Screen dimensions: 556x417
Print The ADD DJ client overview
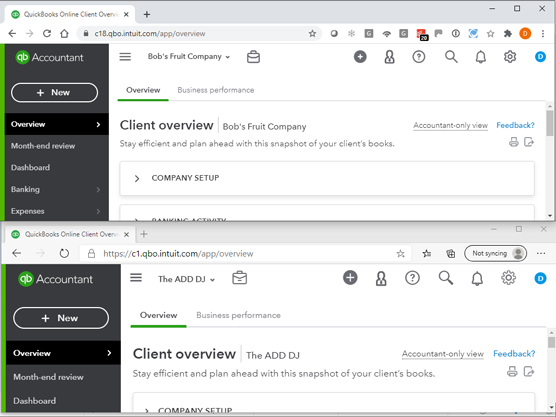click(512, 372)
